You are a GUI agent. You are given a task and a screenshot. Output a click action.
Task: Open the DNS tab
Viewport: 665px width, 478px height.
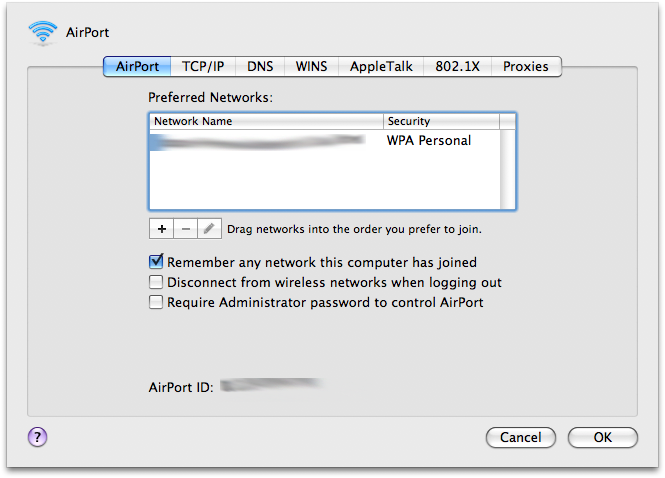[x=260, y=67]
